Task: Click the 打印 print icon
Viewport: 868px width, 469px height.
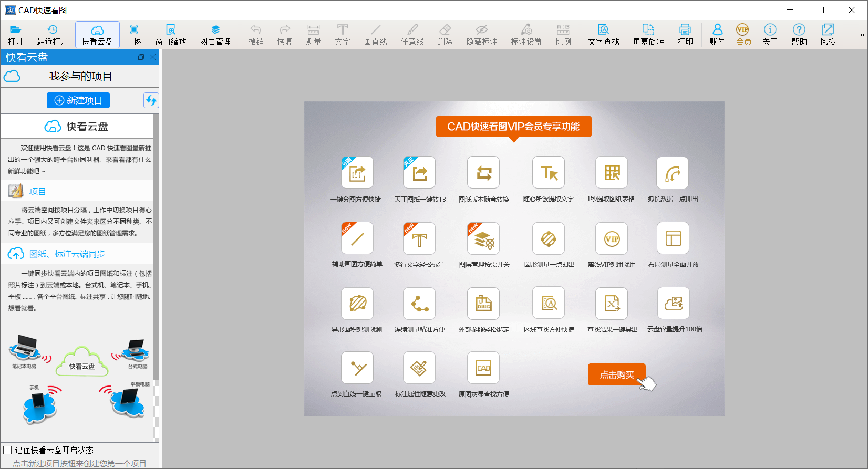Action: [x=685, y=35]
